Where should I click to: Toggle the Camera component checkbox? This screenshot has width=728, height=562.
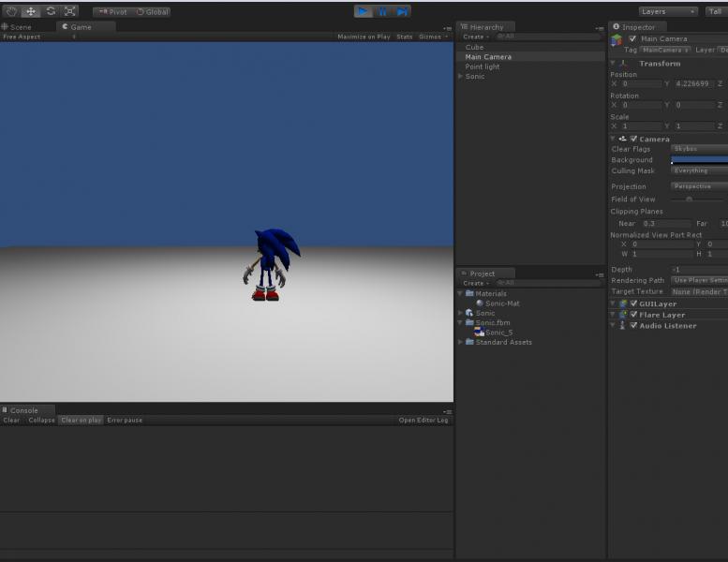(633, 139)
